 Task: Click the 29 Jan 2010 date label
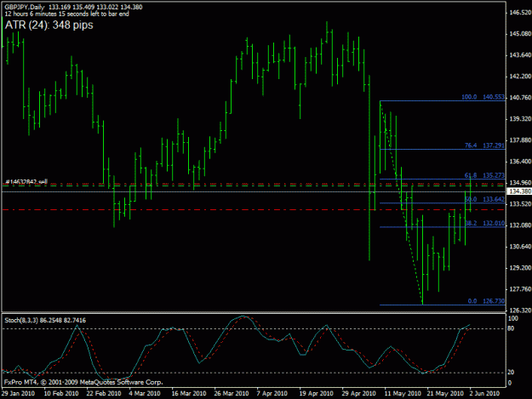18,393
